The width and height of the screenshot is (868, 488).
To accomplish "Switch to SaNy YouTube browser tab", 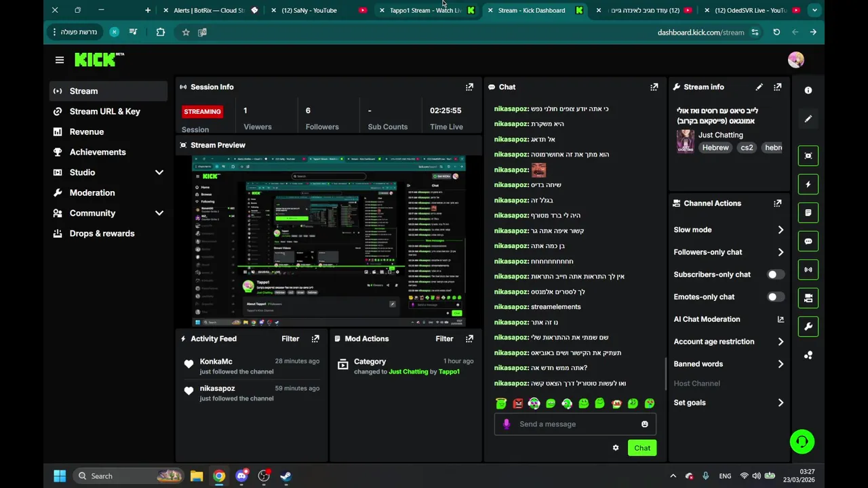I will pyautogui.click(x=320, y=10).
